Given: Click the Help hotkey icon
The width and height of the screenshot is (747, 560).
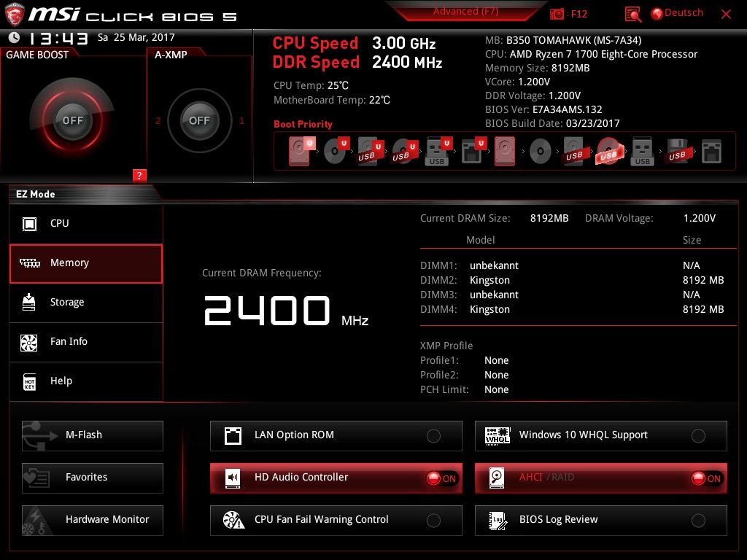Looking at the screenshot, I should 29,381.
